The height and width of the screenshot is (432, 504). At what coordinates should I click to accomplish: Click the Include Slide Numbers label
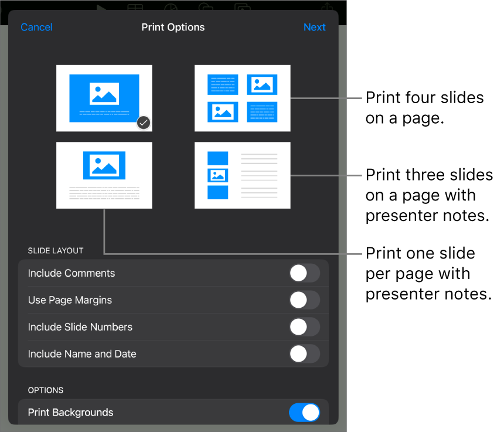pos(80,327)
